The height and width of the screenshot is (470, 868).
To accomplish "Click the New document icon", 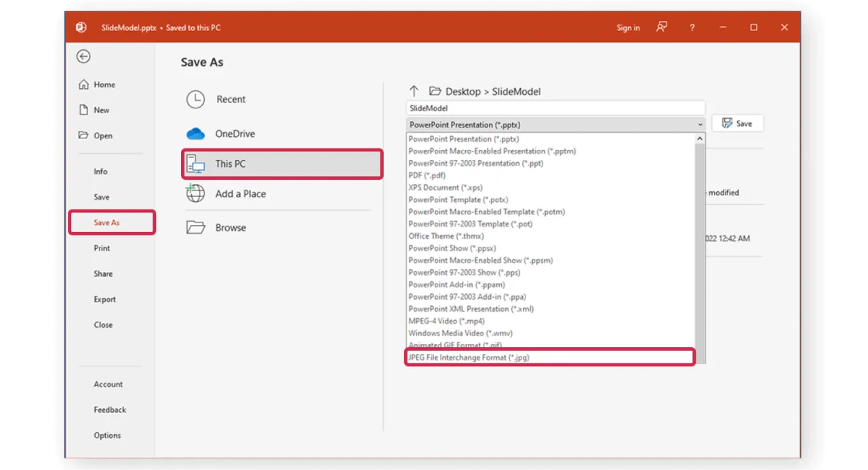I will (84, 110).
